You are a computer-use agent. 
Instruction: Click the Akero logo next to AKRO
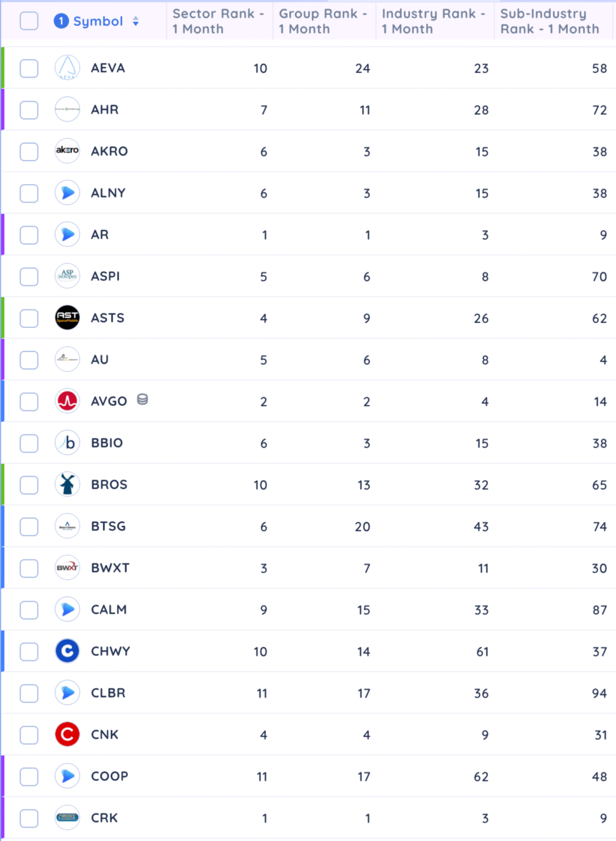67,151
